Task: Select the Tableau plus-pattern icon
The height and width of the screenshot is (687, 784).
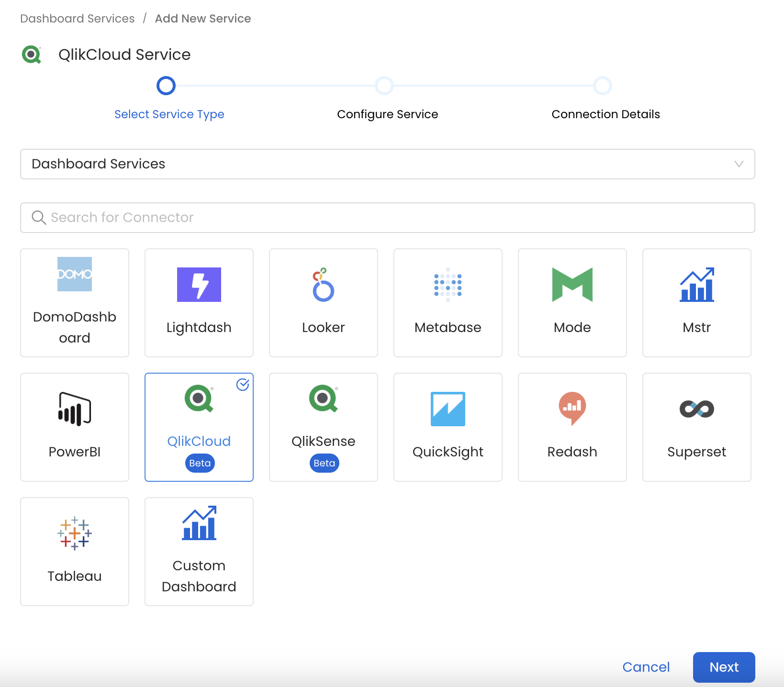Action: [x=75, y=533]
